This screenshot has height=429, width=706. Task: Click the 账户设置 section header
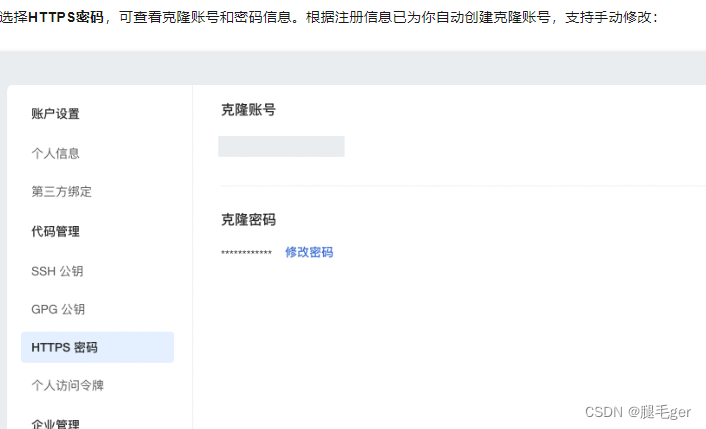click(55, 114)
